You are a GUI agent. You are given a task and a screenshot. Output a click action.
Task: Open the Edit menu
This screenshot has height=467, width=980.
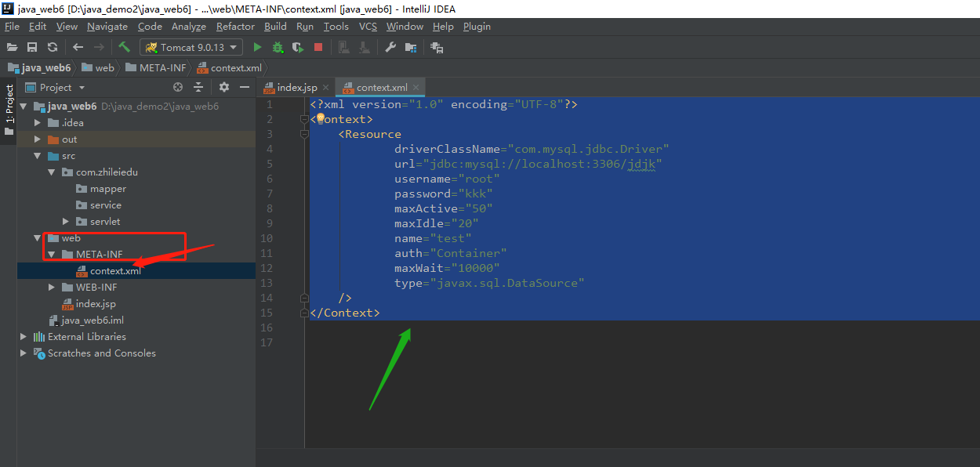(x=38, y=26)
